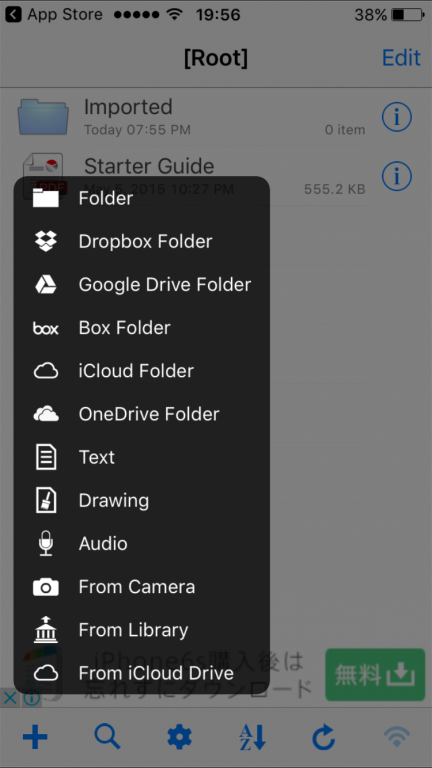Click the box logo icon
The height and width of the screenshot is (768, 432).
(46, 328)
